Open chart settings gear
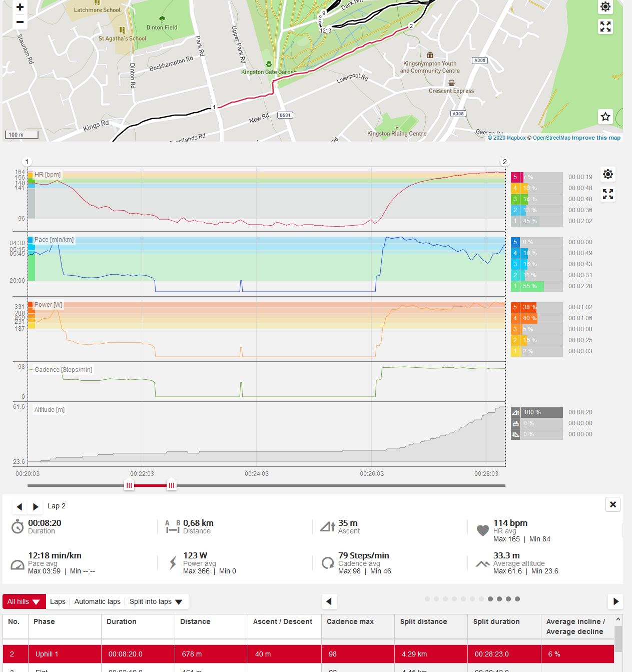This screenshot has height=672, width=632. pos(608,174)
